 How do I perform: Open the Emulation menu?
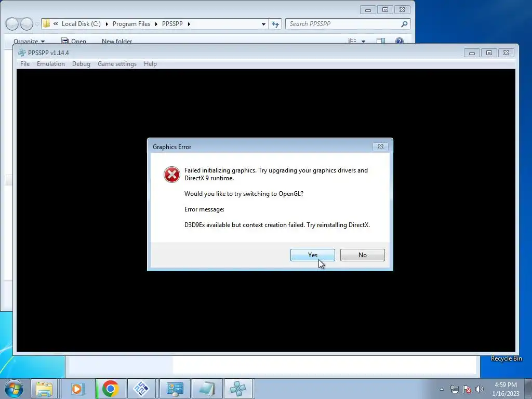[51, 64]
